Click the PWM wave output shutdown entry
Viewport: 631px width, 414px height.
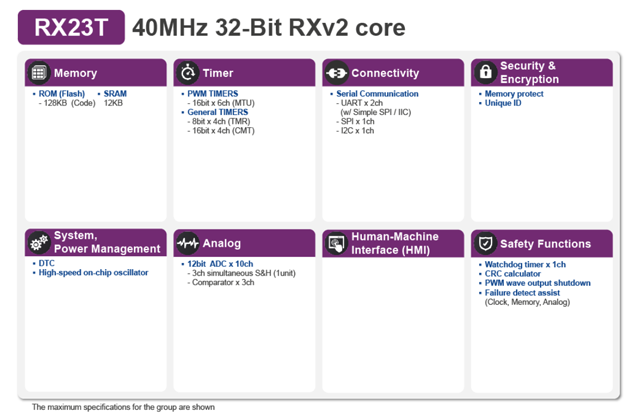[537, 283]
